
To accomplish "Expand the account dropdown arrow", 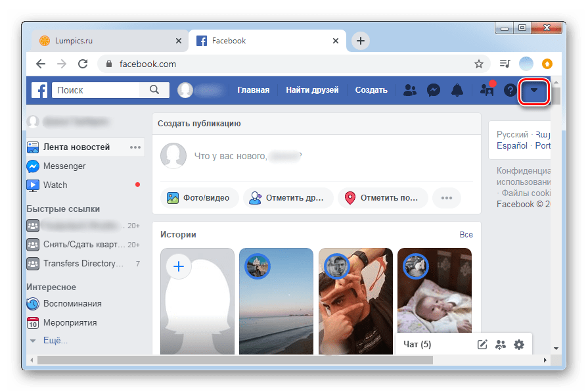I will (x=533, y=91).
